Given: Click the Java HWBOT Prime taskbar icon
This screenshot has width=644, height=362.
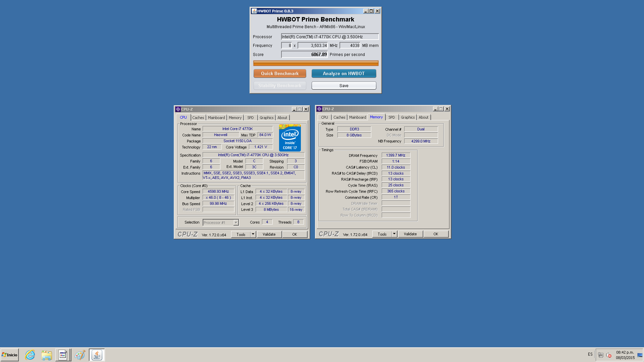Looking at the screenshot, I should coord(97,355).
